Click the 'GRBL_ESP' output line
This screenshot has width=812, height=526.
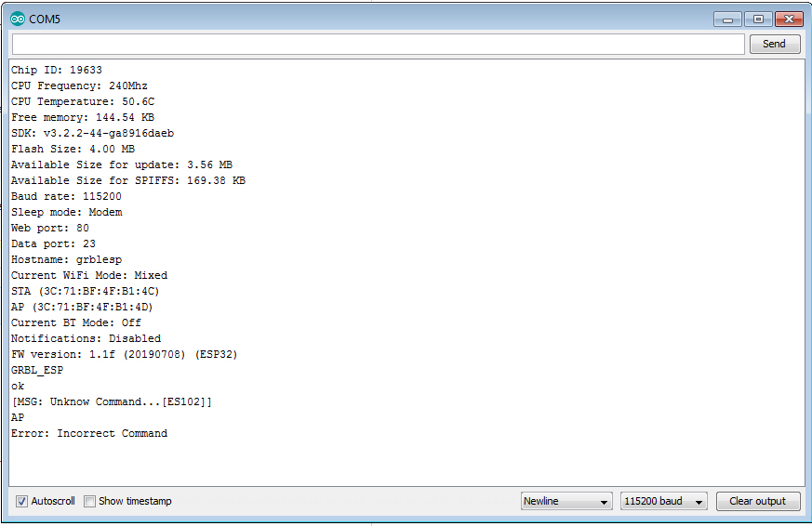click(37, 370)
